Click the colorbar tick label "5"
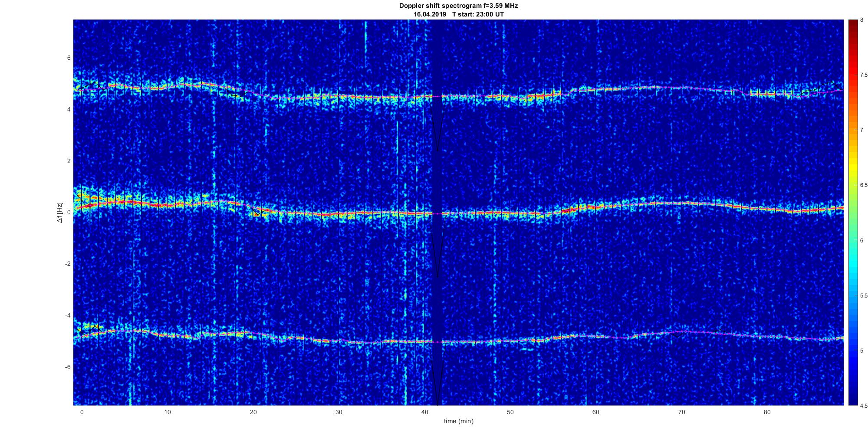Viewport: 868px width, 435px height. [861, 351]
